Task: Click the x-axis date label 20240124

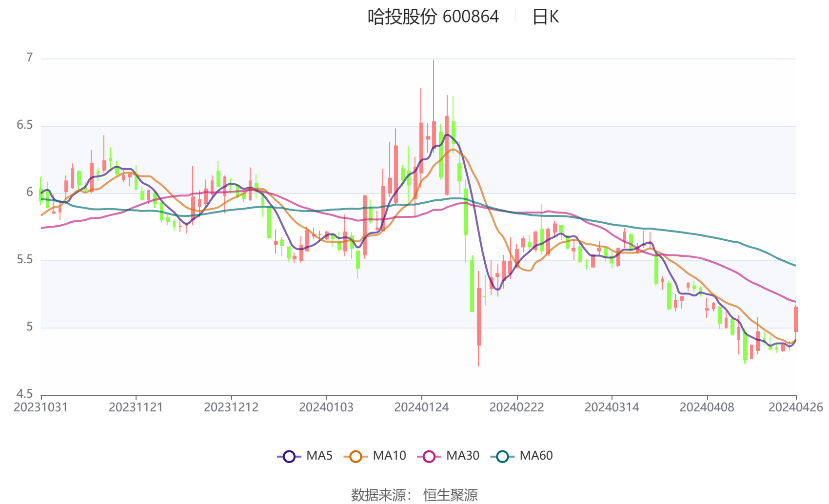Action: point(421,407)
